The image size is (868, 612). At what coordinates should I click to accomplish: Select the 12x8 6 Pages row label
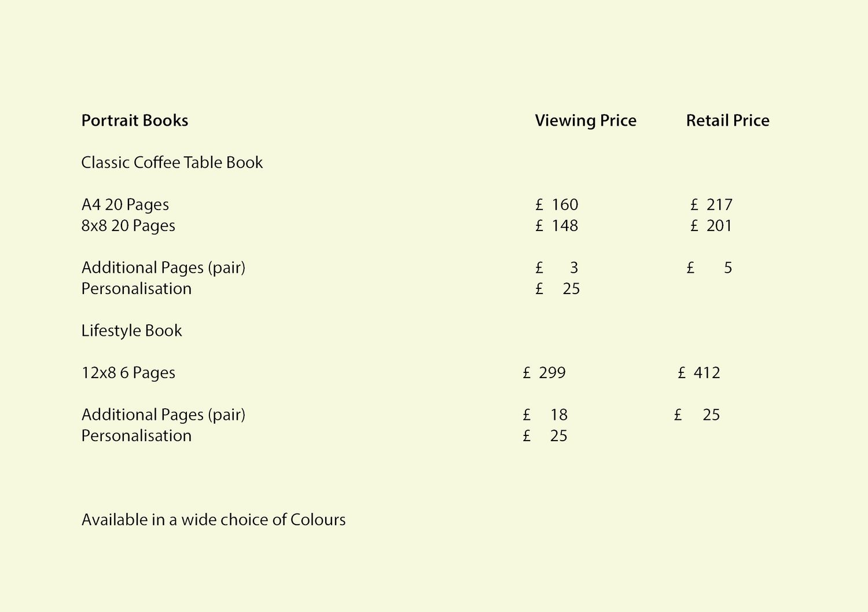coord(128,373)
